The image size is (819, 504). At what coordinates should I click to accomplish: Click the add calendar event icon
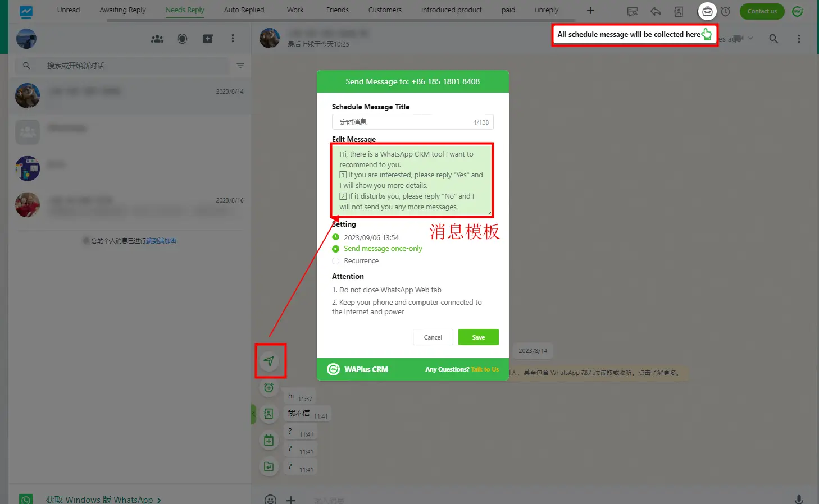(269, 440)
